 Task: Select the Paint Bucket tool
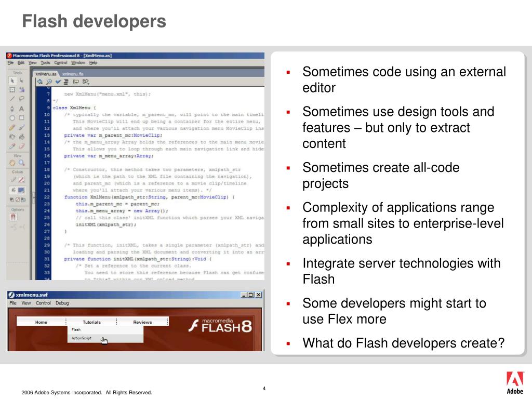pyautogui.click(x=21, y=137)
